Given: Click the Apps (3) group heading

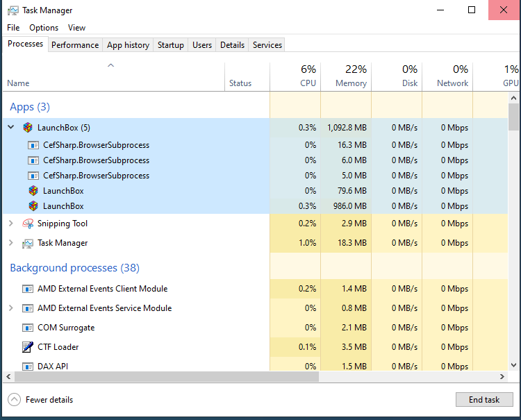Looking at the screenshot, I should point(30,107).
